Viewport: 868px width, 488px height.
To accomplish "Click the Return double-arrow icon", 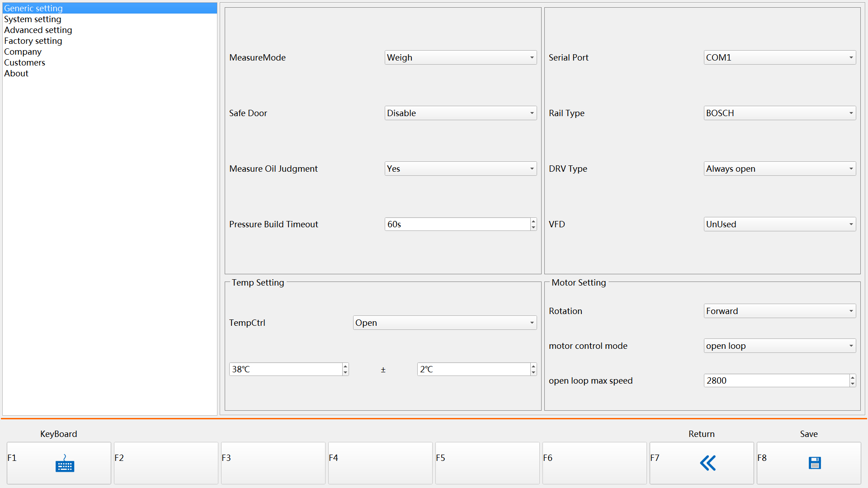I will 708,463.
